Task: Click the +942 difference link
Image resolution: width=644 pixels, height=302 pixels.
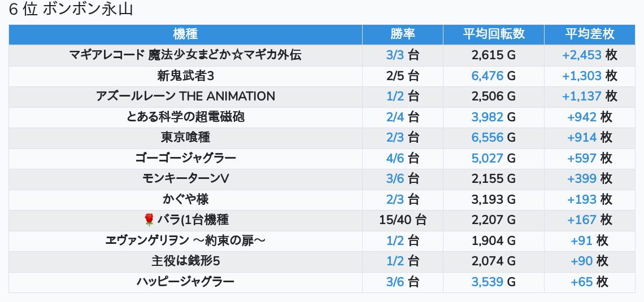Action: click(x=582, y=117)
